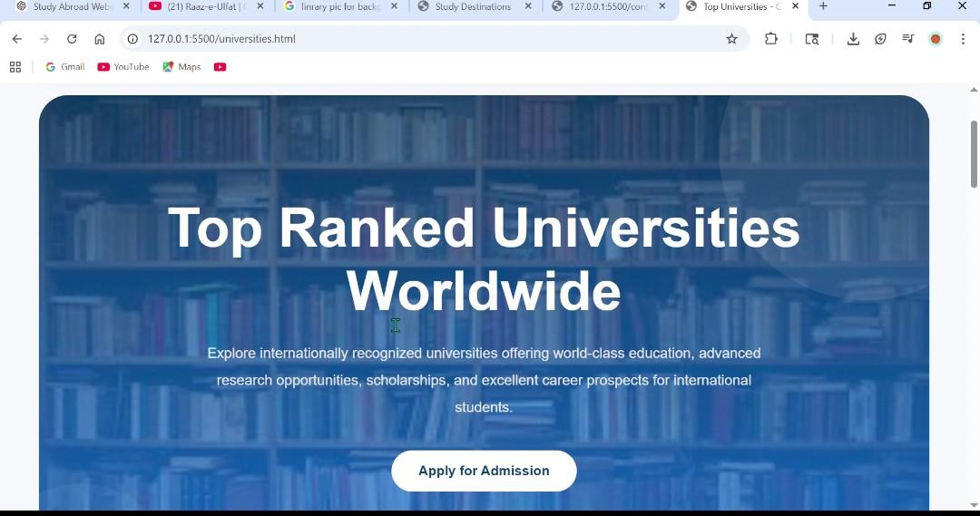Image resolution: width=980 pixels, height=516 pixels.
Task: Click the Apply for Admission button
Action: click(x=484, y=471)
